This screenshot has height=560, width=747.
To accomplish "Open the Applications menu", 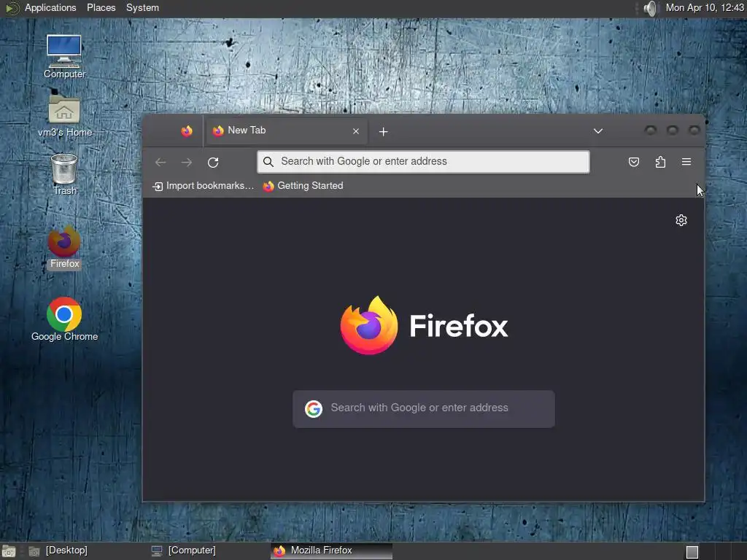I will tap(50, 7).
